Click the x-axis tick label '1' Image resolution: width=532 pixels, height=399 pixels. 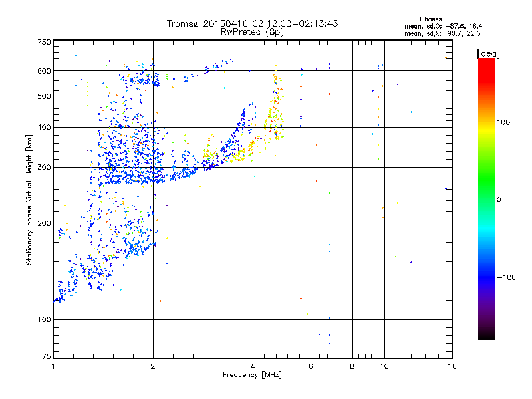pos(53,366)
